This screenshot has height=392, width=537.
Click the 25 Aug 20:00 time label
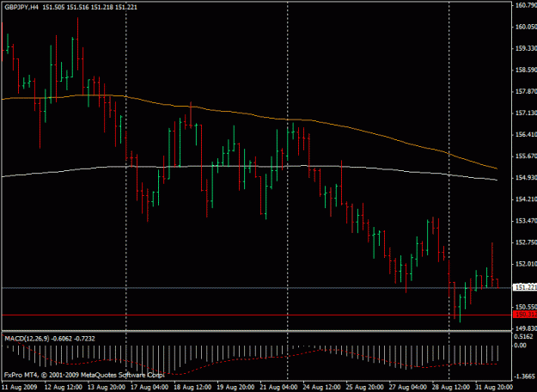(x=365, y=387)
